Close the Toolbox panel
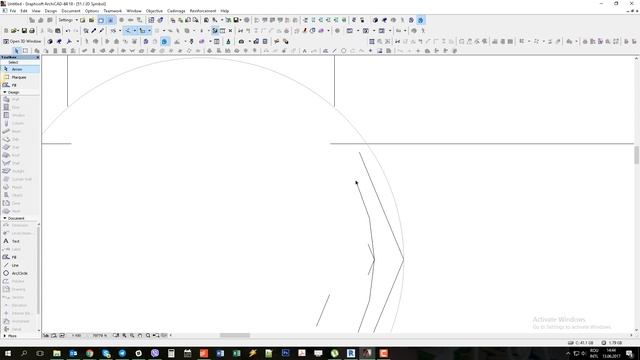 click(38, 58)
